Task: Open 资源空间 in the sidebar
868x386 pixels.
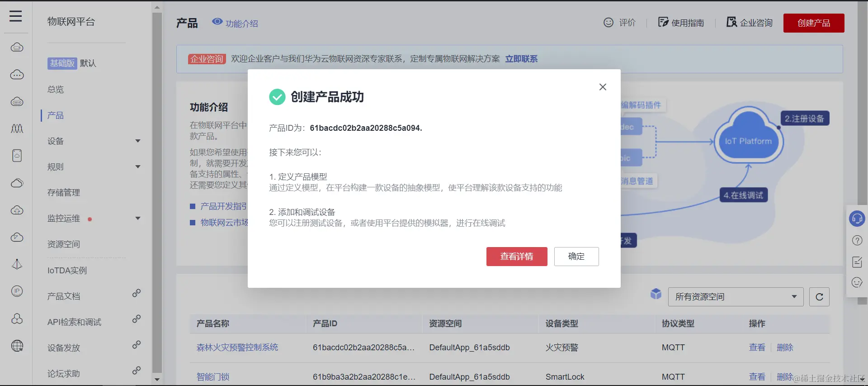Action: click(x=64, y=244)
